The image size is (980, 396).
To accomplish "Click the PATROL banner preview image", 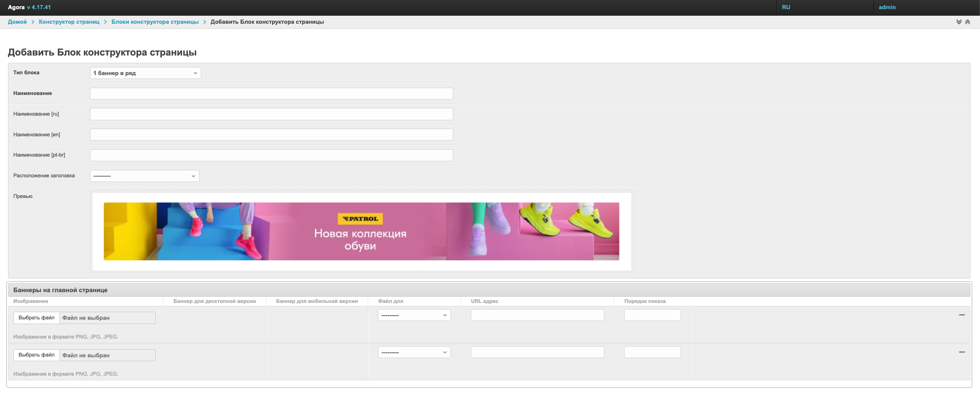I will 361,231.
